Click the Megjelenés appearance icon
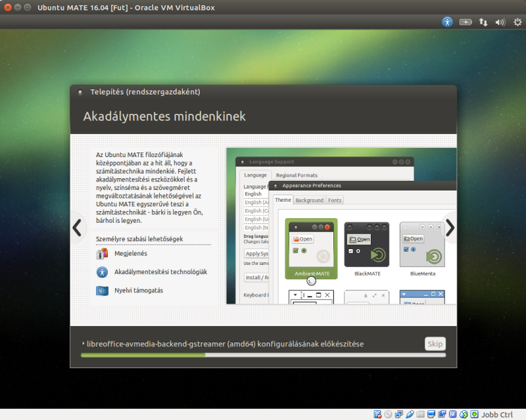 tap(102, 254)
